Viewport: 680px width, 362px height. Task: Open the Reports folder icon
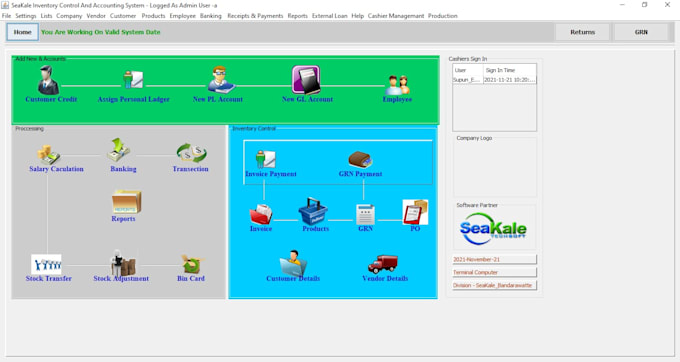(x=126, y=202)
